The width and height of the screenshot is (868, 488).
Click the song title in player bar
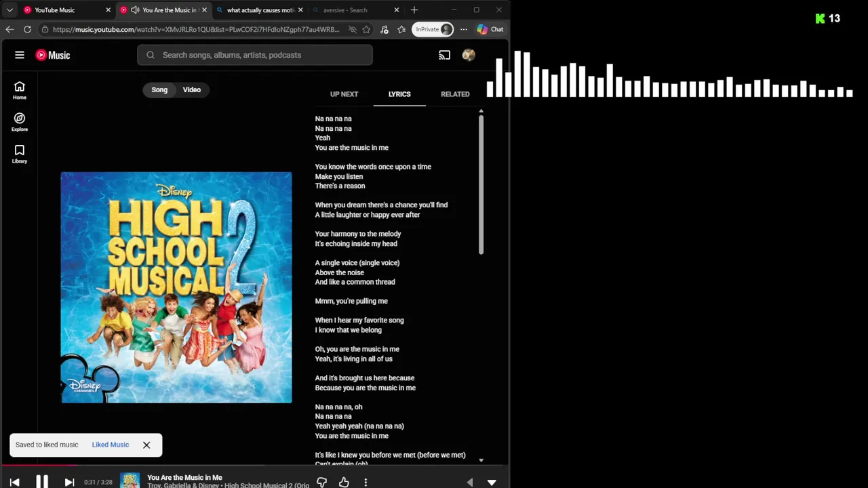pos(184,477)
